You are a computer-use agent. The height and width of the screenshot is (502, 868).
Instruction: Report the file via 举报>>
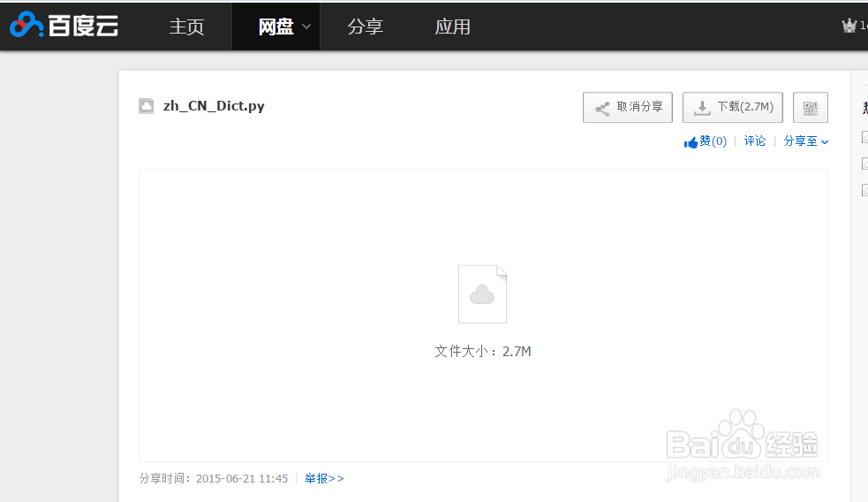pos(324,478)
